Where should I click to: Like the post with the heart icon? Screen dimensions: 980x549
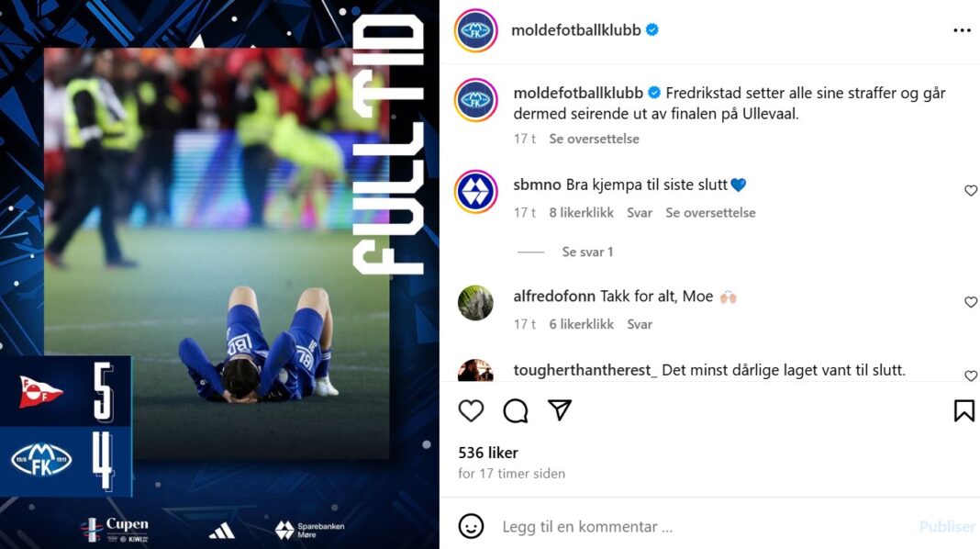(471, 410)
